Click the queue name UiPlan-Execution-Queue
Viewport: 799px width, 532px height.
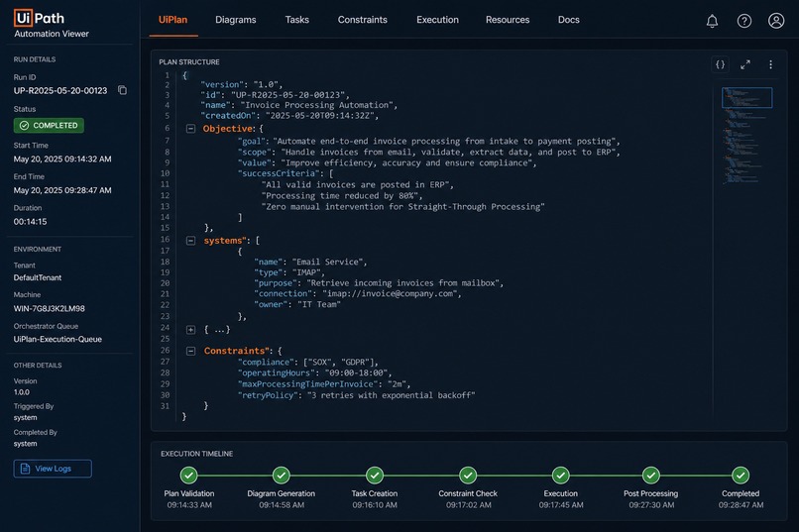tap(57, 339)
